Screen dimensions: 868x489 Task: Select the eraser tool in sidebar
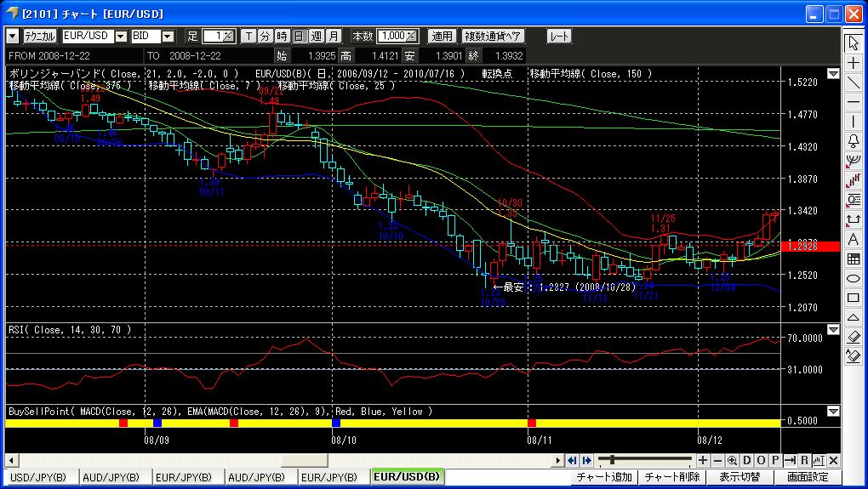(853, 336)
